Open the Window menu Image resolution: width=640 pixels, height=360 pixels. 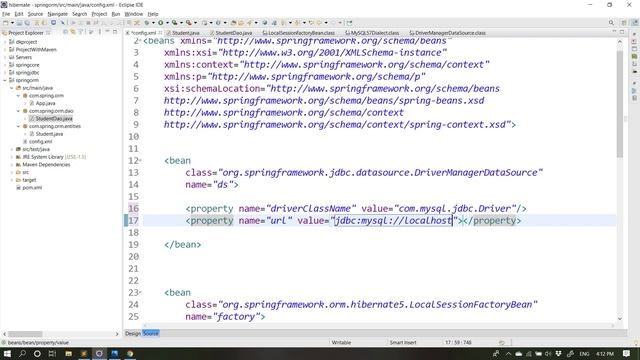tap(133, 14)
